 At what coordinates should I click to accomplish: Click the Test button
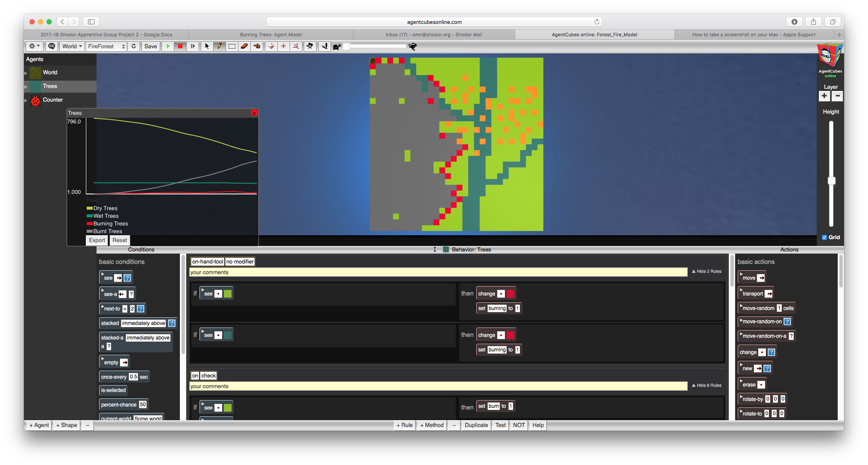pyautogui.click(x=501, y=425)
